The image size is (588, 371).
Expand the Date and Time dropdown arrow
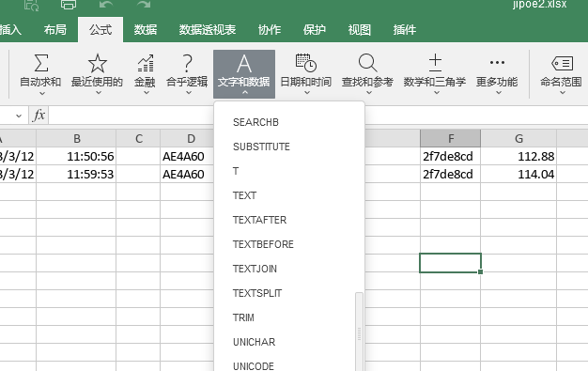[307, 93]
